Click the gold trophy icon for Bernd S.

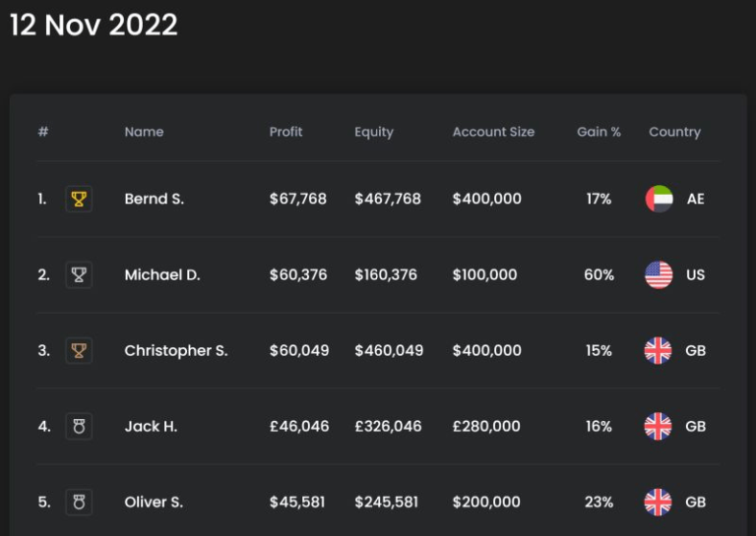click(79, 199)
